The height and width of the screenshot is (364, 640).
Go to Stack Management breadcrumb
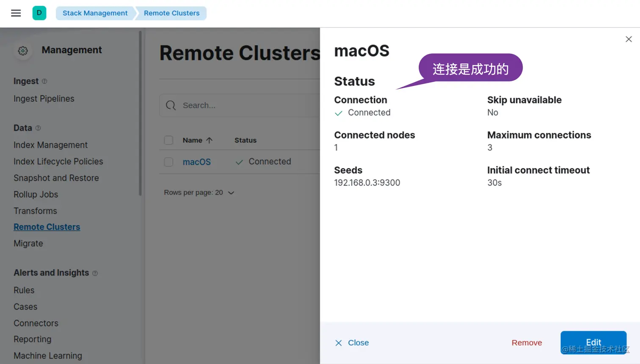pos(95,13)
